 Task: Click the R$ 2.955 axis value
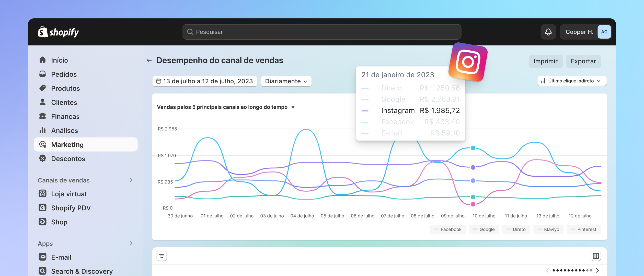pos(167,129)
